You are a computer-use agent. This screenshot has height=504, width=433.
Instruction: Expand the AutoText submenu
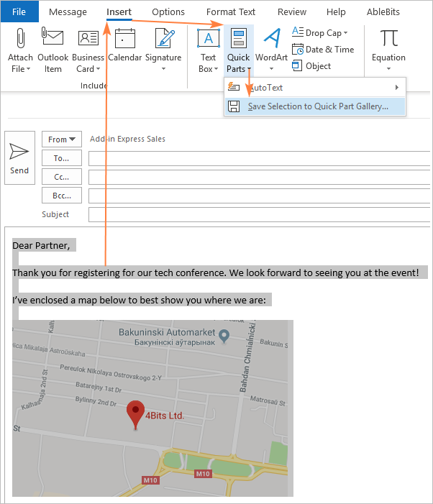315,88
